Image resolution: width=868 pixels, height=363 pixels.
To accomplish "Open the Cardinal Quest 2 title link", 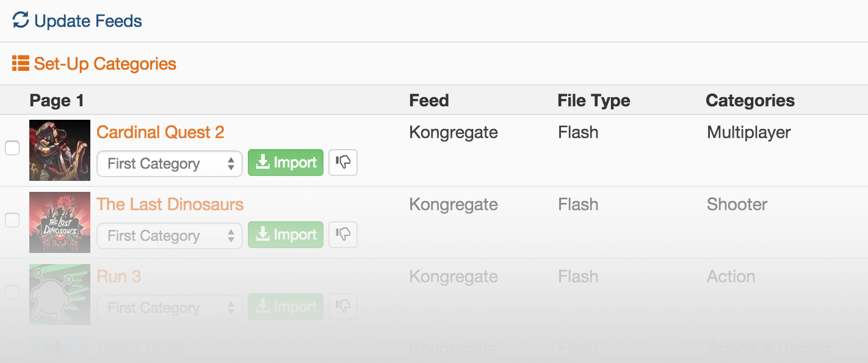I will (x=161, y=132).
